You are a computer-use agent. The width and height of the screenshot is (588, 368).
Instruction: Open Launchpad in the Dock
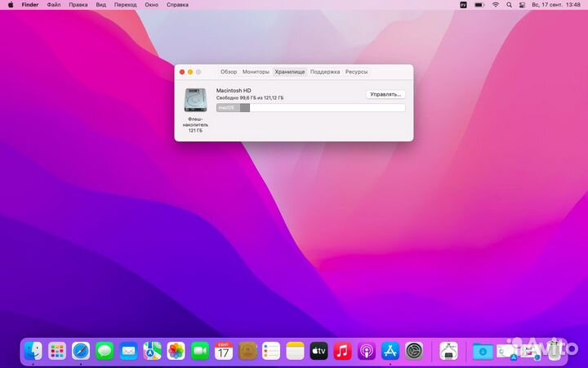[x=57, y=351]
